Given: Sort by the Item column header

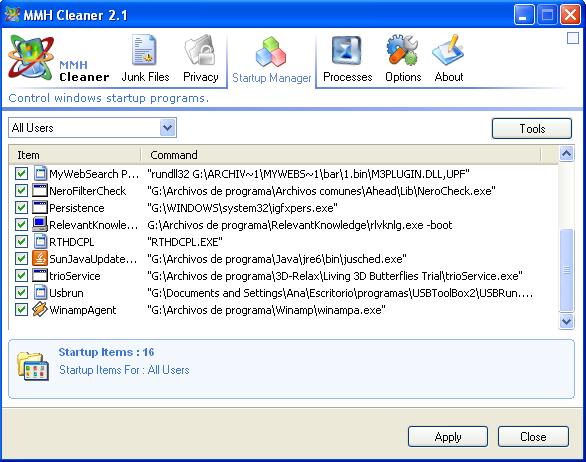Looking at the screenshot, I should [x=75, y=154].
